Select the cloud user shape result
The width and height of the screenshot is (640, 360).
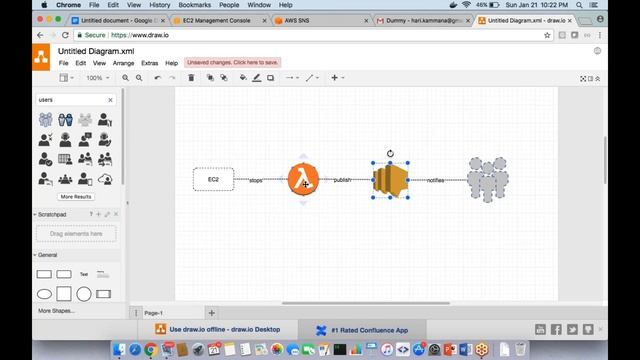(105, 179)
